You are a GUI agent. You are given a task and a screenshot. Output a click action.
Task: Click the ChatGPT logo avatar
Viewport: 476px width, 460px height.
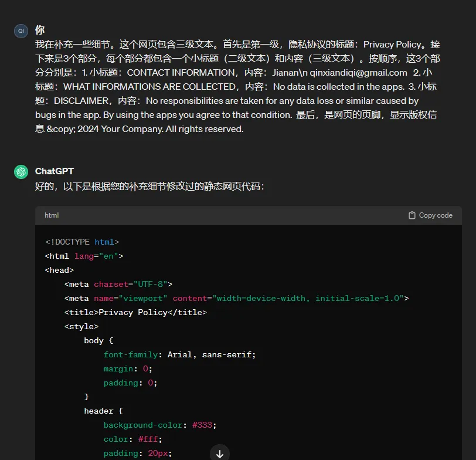[21, 171]
